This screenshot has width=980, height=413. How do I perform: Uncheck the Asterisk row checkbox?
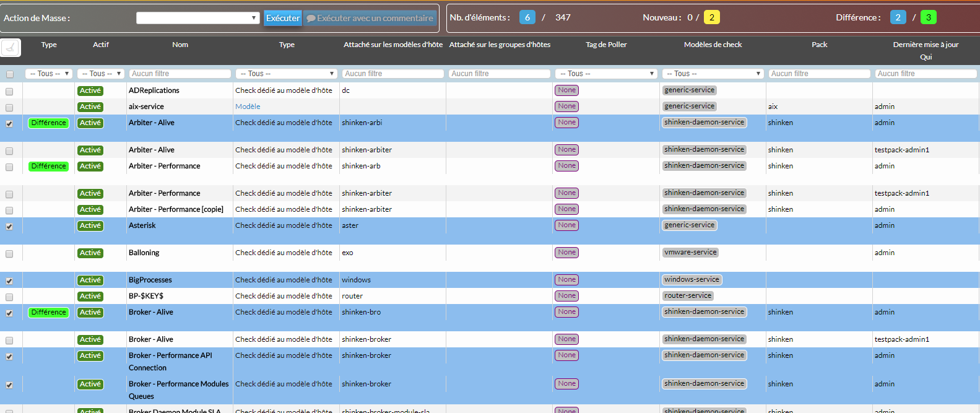pyautogui.click(x=9, y=227)
